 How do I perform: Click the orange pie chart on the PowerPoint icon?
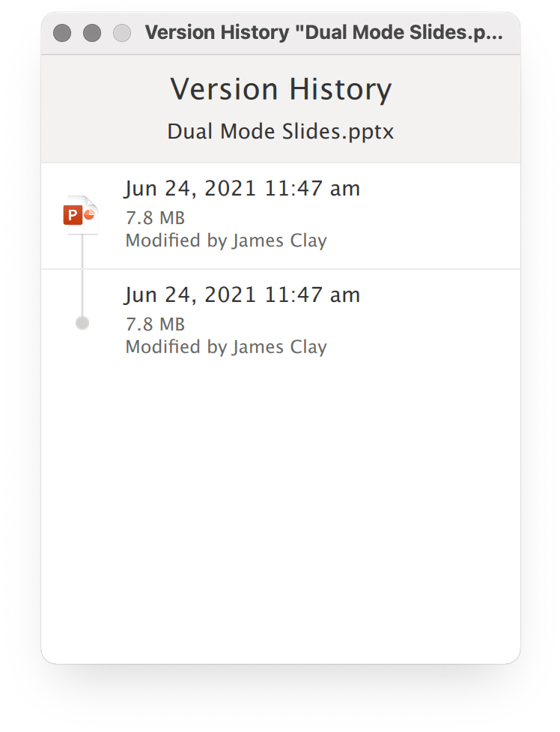(x=90, y=214)
